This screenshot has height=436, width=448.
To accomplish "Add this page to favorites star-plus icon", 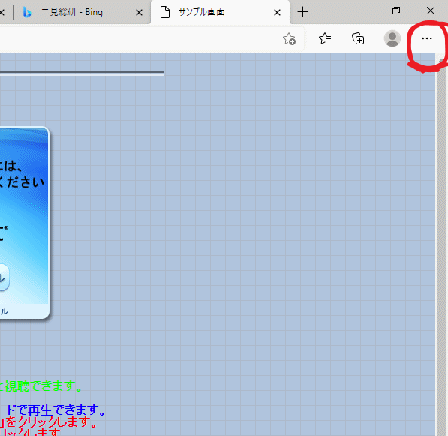I will click(x=289, y=39).
